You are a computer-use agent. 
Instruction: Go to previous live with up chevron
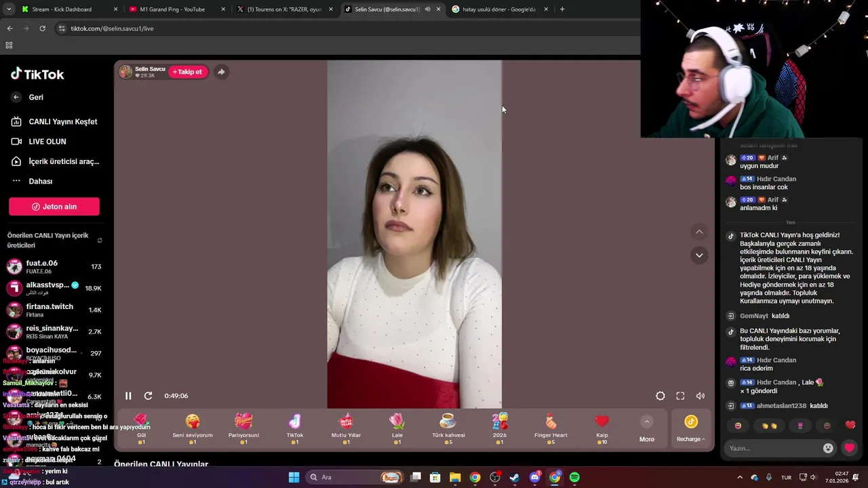click(699, 232)
